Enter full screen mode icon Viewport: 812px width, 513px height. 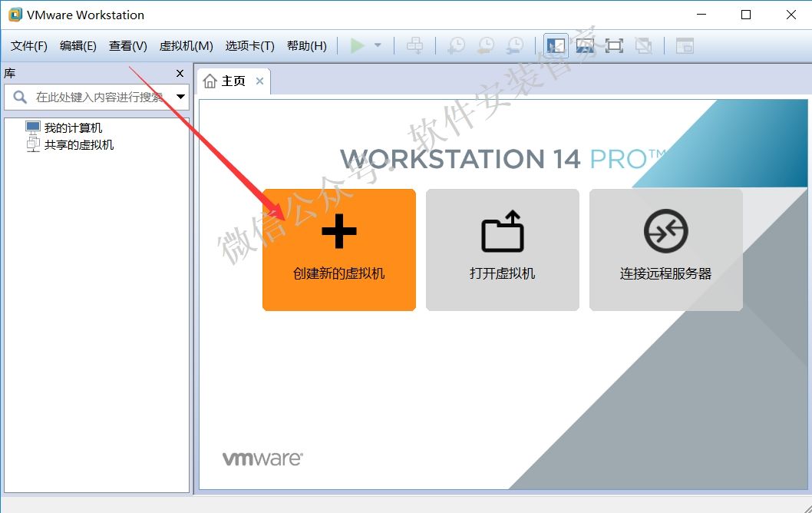click(614, 45)
